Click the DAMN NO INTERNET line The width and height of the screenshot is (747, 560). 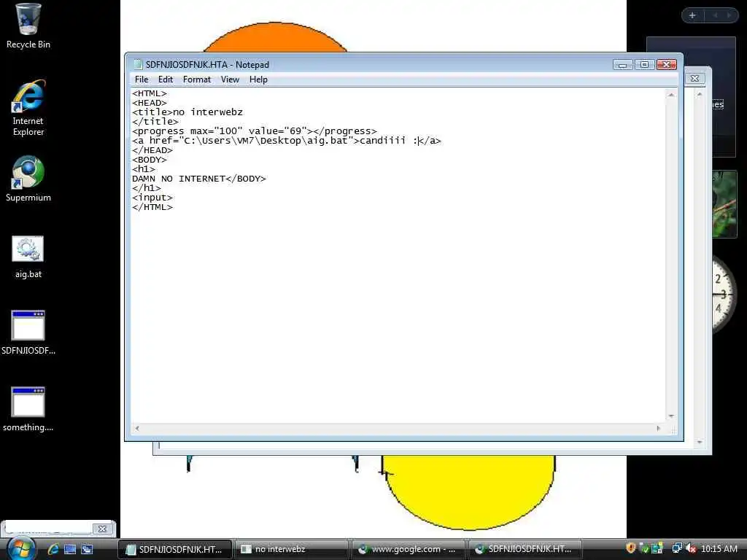tap(199, 179)
